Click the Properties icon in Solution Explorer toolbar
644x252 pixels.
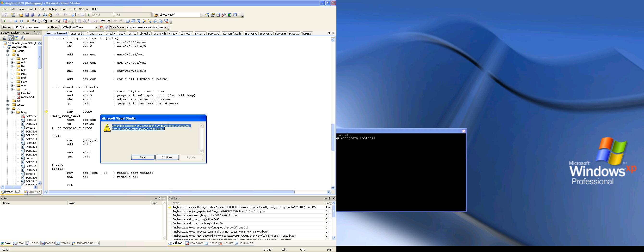point(4,38)
